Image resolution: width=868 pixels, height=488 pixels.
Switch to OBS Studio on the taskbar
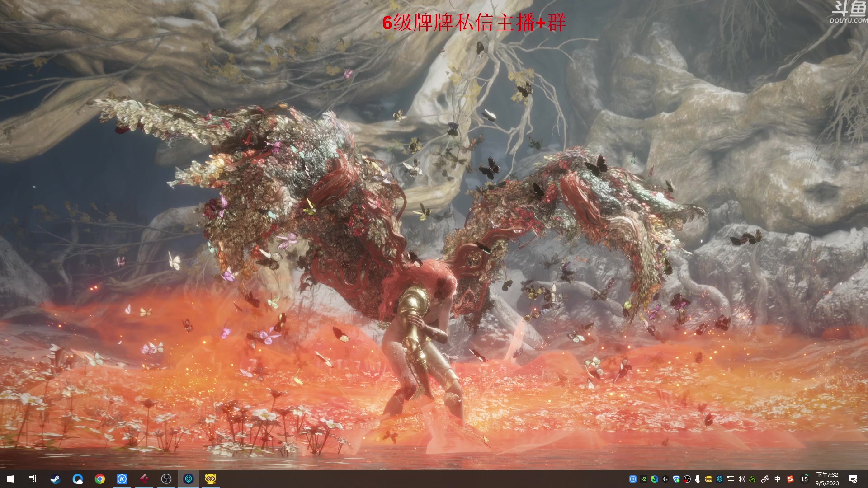(x=166, y=479)
